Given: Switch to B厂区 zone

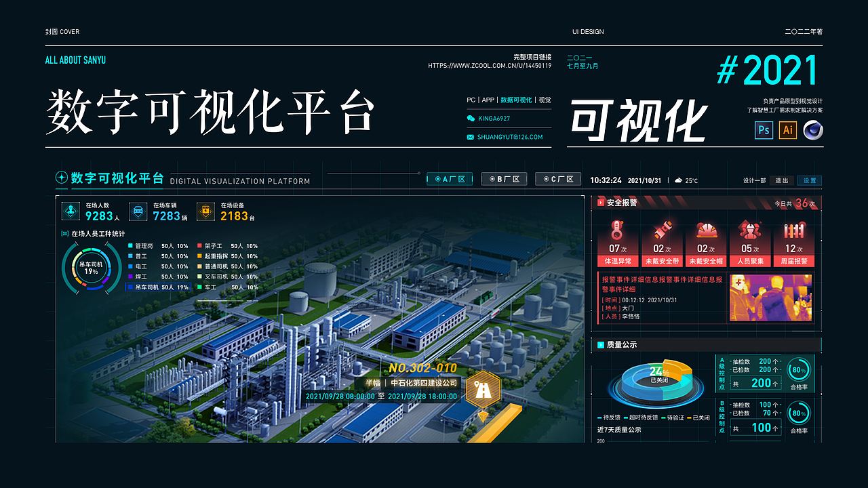Looking at the screenshot, I should (x=504, y=178).
